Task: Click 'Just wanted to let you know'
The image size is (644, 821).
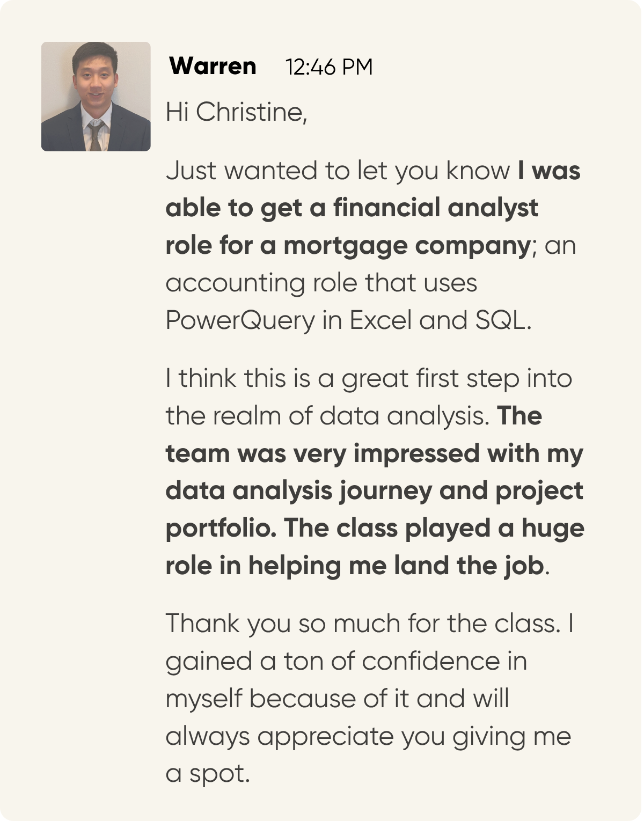Action: pos(338,171)
